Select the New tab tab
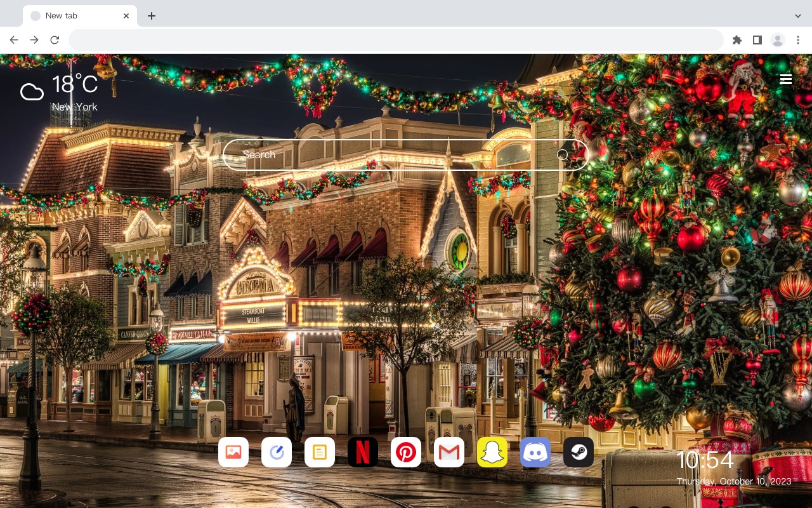812x508 pixels. pyautogui.click(x=80, y=16)
